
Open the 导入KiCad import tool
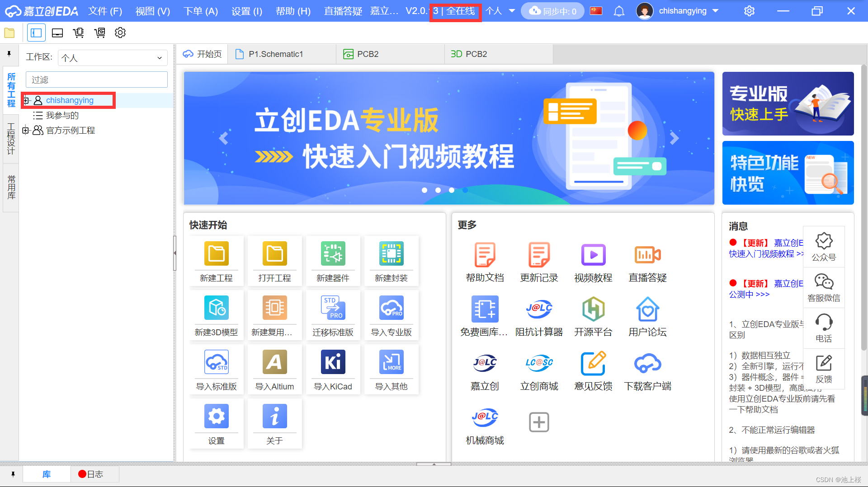tap(333, 369)
